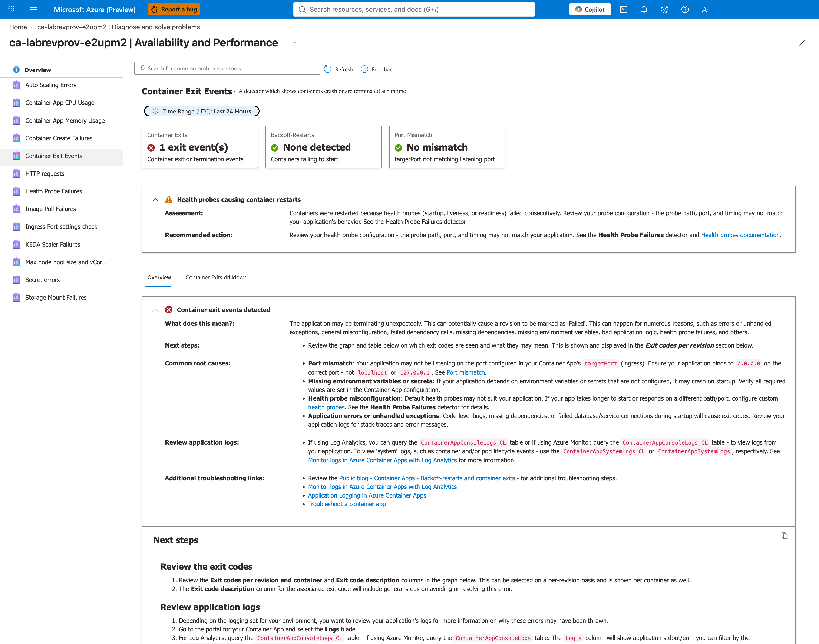Screen dimensions: 819x644
Task: Click the Container Exits 1 exit event(s) card
Action: 200,147
